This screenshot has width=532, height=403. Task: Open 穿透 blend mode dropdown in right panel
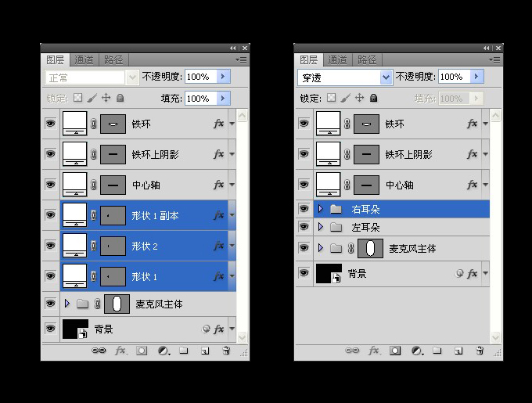(386, 77)
